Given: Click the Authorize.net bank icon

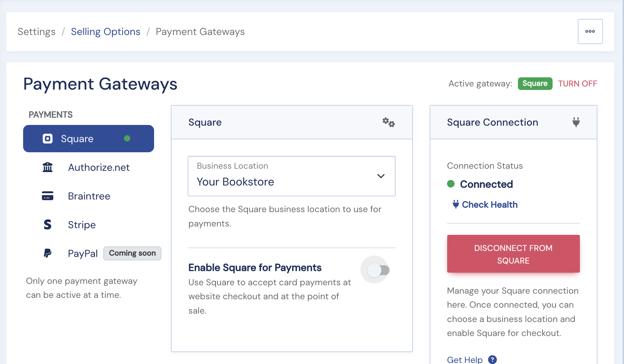Looking at the screenshot, I should [48, 167].
